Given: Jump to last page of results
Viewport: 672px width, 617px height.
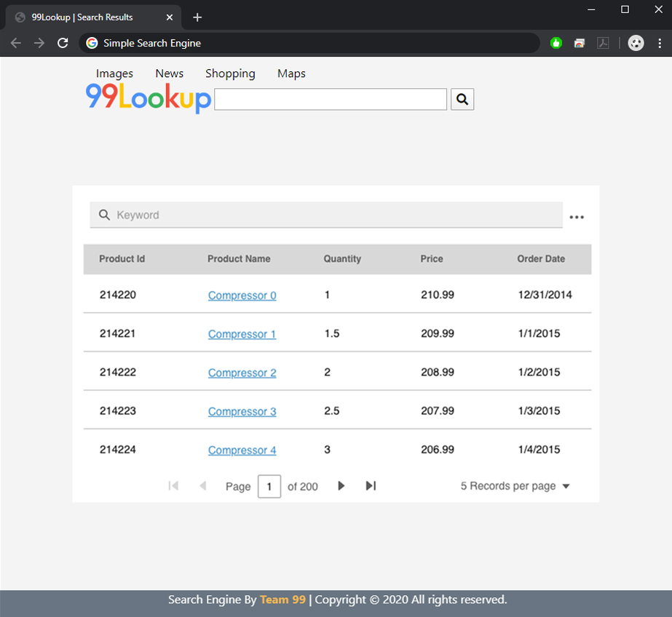Looking at the screenshot, I should tap(371, 486).
